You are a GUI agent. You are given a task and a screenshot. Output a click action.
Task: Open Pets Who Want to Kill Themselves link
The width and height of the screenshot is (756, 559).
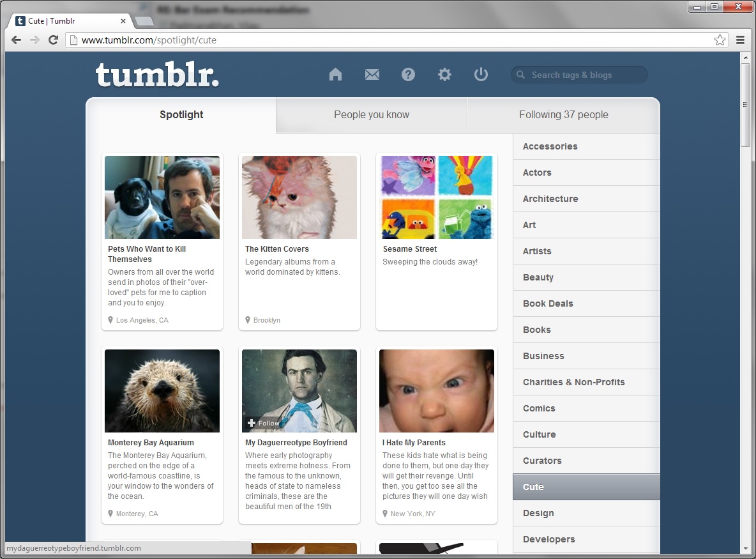(x=147, y=254)
